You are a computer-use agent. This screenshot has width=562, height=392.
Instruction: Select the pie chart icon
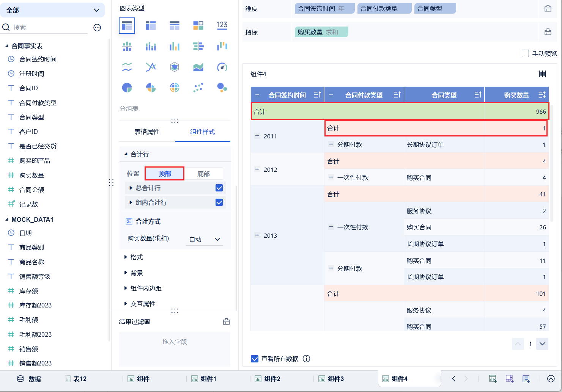point(127,88)
